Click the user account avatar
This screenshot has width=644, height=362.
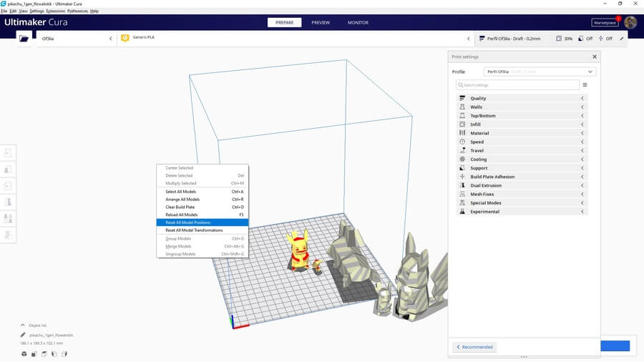(x=630, y=23)
